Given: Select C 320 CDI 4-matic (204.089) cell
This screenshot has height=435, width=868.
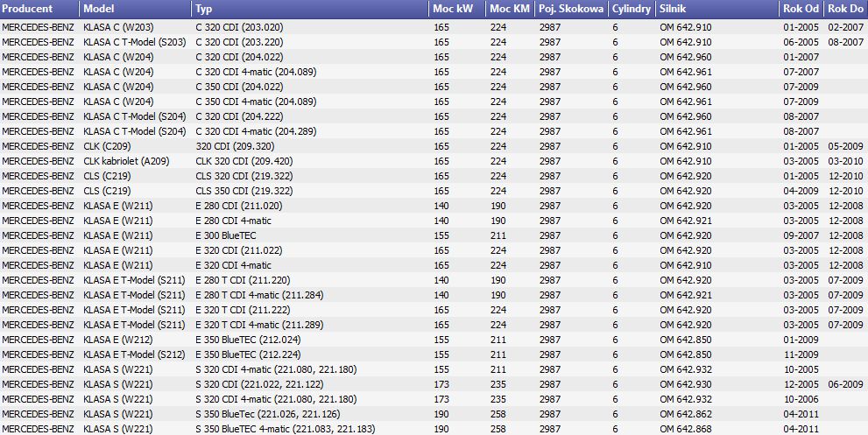Looking at the screenshot, I should [257, 72].
